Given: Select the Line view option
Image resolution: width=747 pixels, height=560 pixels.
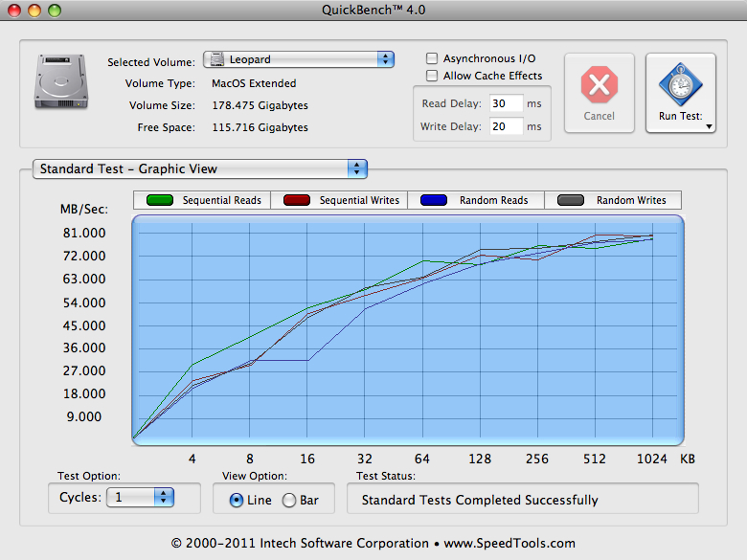Looking at the screenshot, I should (x=237, y=501).
